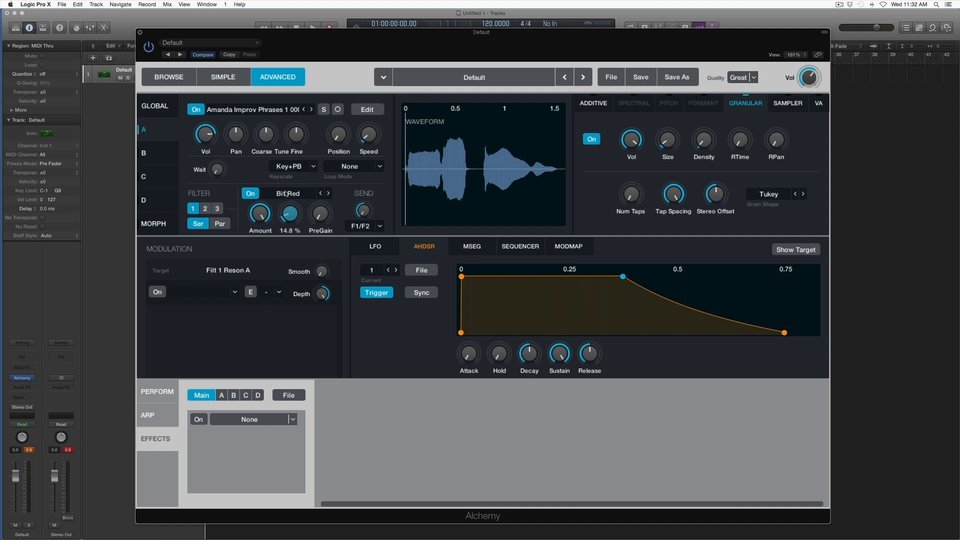This screenshot has height=540, width=960.
Task: Click the Show Target button
Action: (x=795, y=250)
